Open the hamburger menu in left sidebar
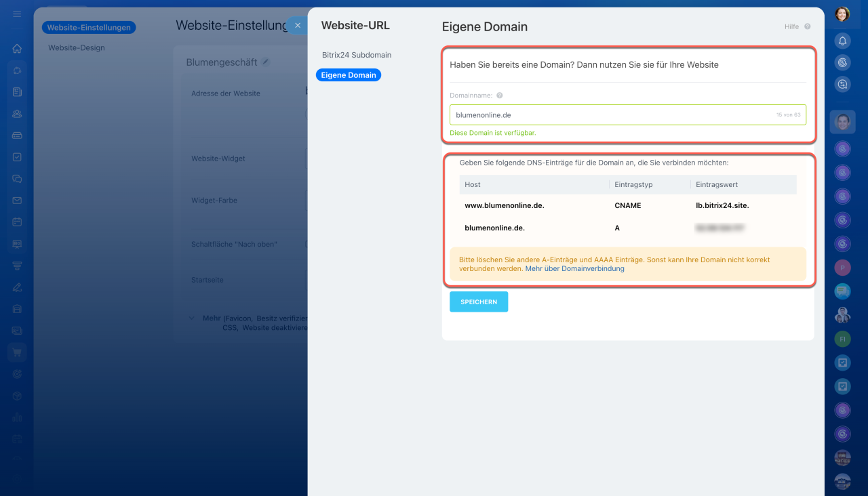This screenshot has width=868, height=496. pos(17,14)
